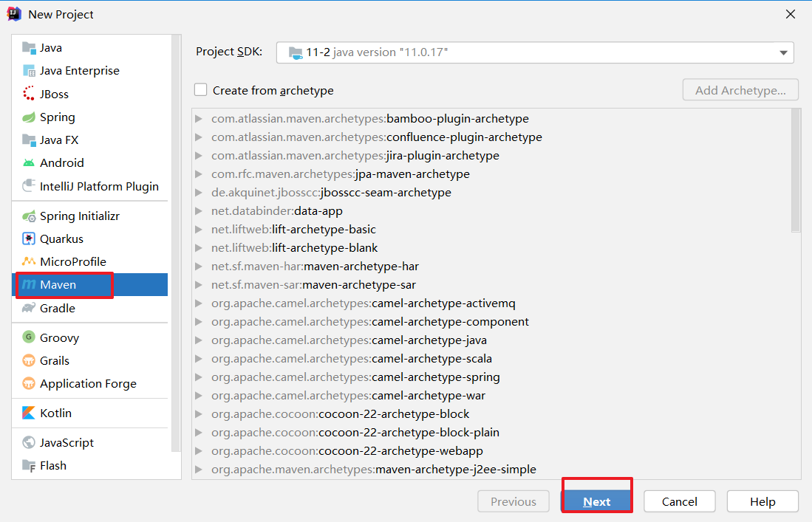The height and width of the screenshot is (522, 812).
Task: Click the Java FX folder icon
Action: [29, 140]
